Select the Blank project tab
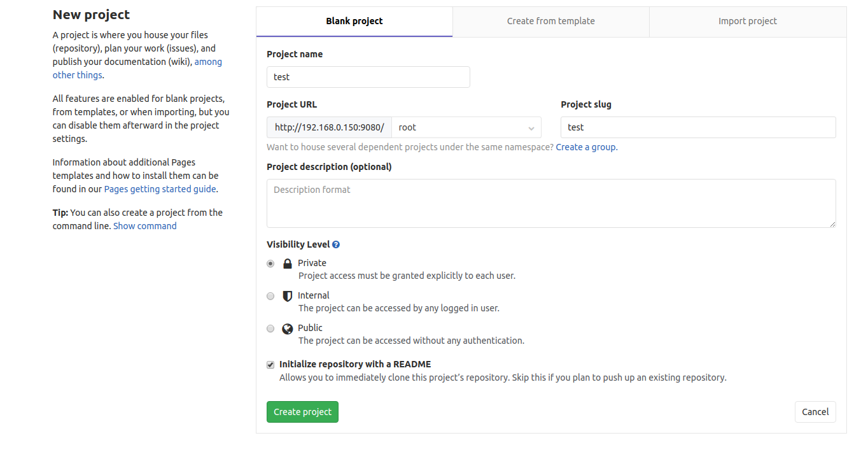This screenshot has height=459, width=868. [354, 21]
